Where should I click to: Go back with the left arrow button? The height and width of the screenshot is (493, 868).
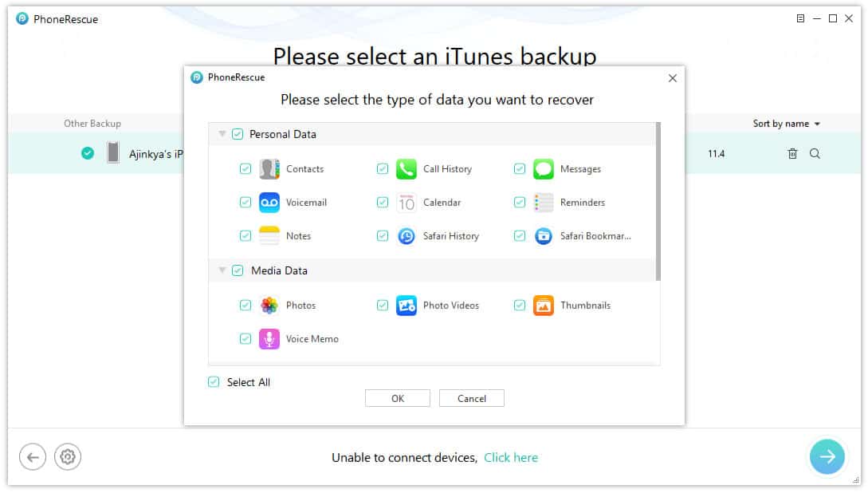coord(33,457)
